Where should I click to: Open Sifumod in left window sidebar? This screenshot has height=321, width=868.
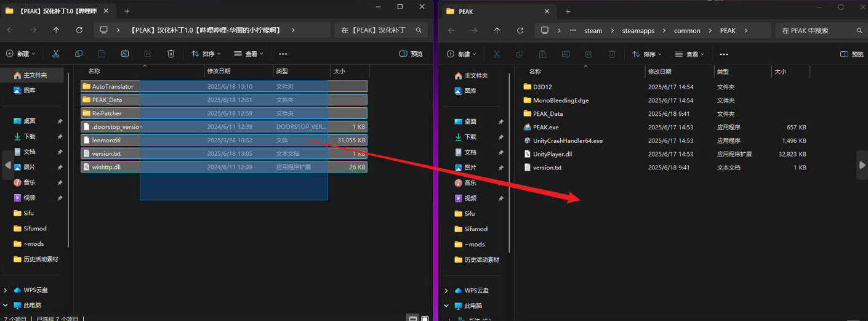[35, 229]
